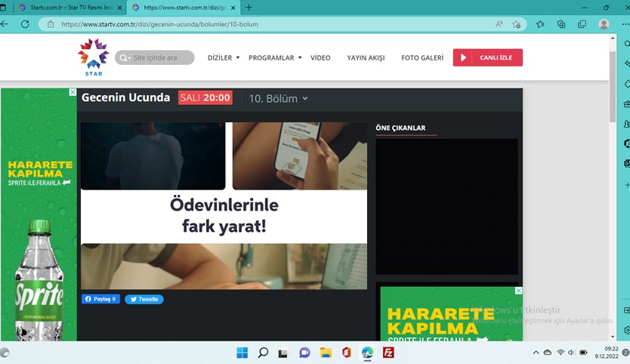Expand the PROGRAMLAR dropdown menu
Image resolution: width=630 pixels, height=364 pixels.
point(275,58)
